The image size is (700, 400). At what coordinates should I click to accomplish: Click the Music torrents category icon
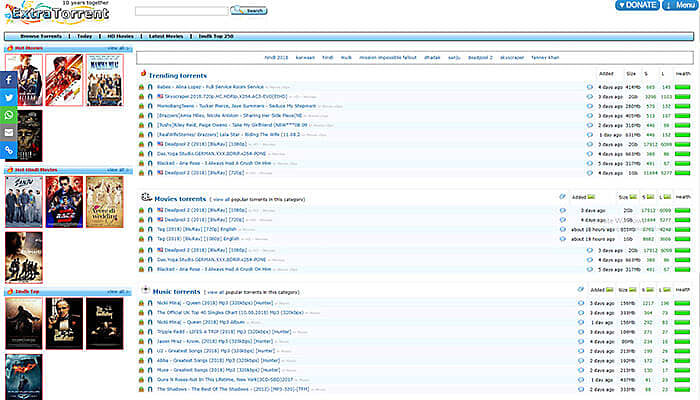point(145,290)
